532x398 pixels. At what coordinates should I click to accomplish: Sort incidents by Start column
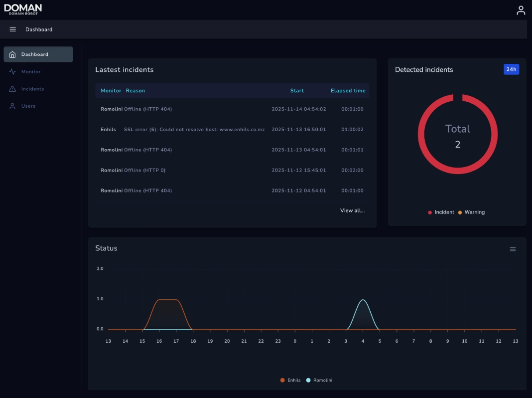pyautogui.click(x=297, y=91)
